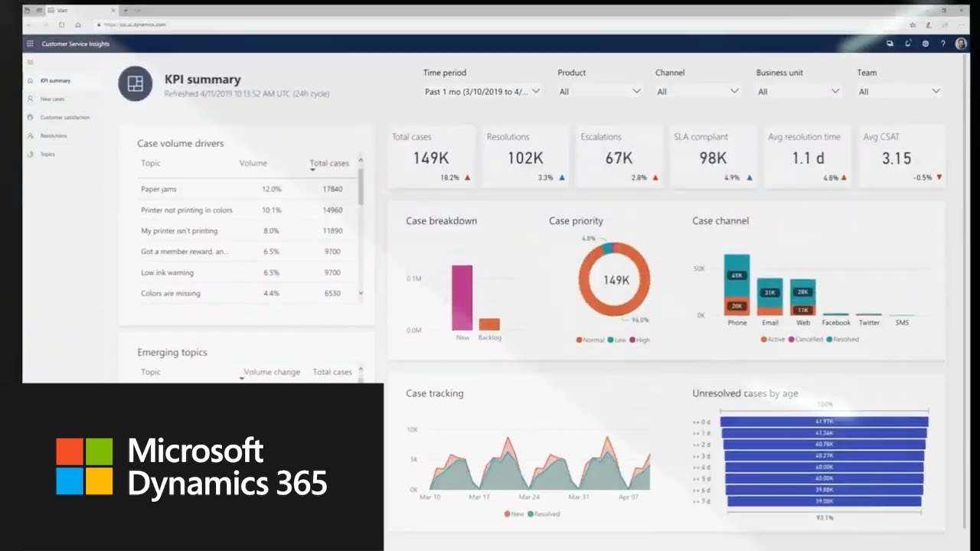Open the user profile avatar

tap(961, 44)
